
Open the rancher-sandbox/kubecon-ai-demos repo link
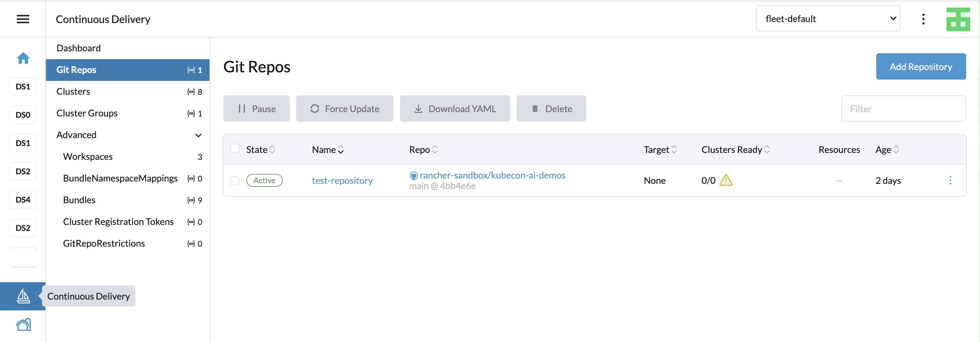(492, 175)
